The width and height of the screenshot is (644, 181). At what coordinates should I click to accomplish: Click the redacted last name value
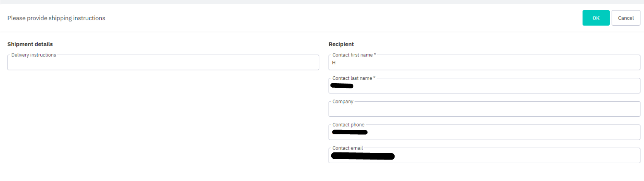tap(342, 86)
